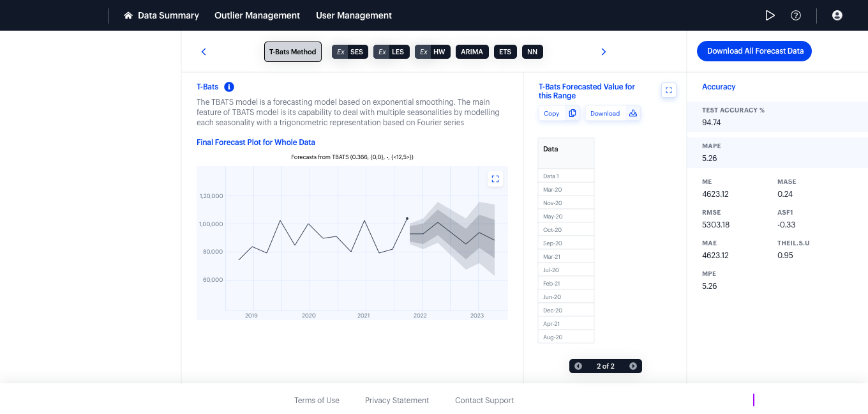Select the Mar-20 table row
The width and height of the screenshot is (868, 414).
click(566, 189)
